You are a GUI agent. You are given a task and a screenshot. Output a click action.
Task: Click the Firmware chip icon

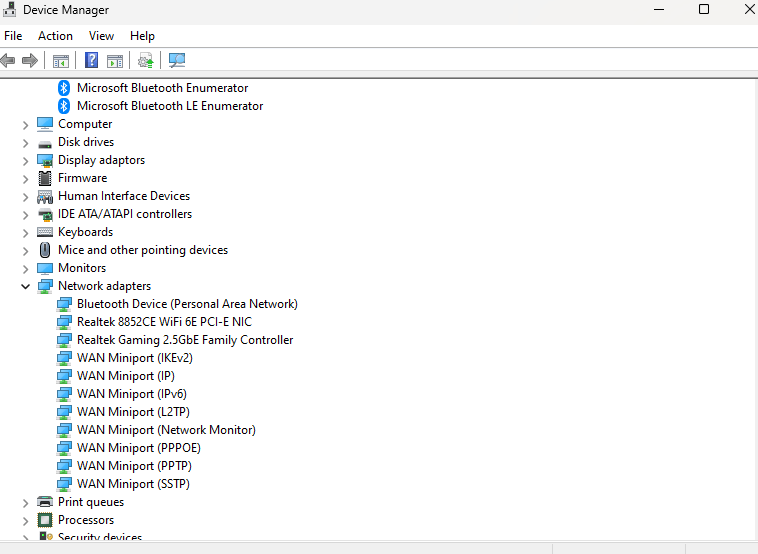tap(45, 178)
